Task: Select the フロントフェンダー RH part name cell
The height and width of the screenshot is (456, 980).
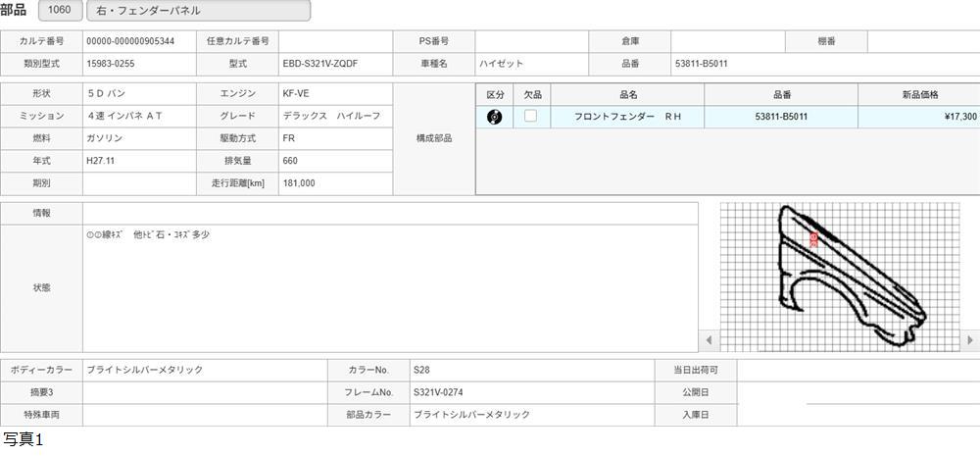Action: 627,117
